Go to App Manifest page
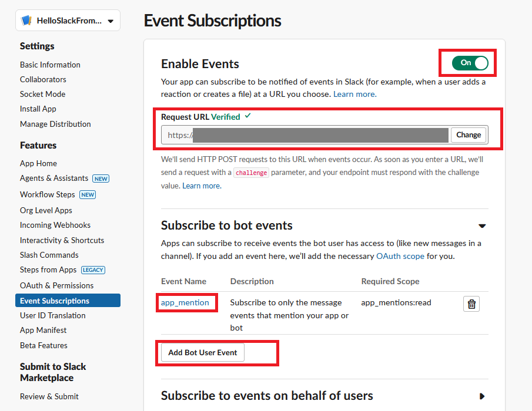The width and height of the screenshot is (532, 411). click(43, 330)
